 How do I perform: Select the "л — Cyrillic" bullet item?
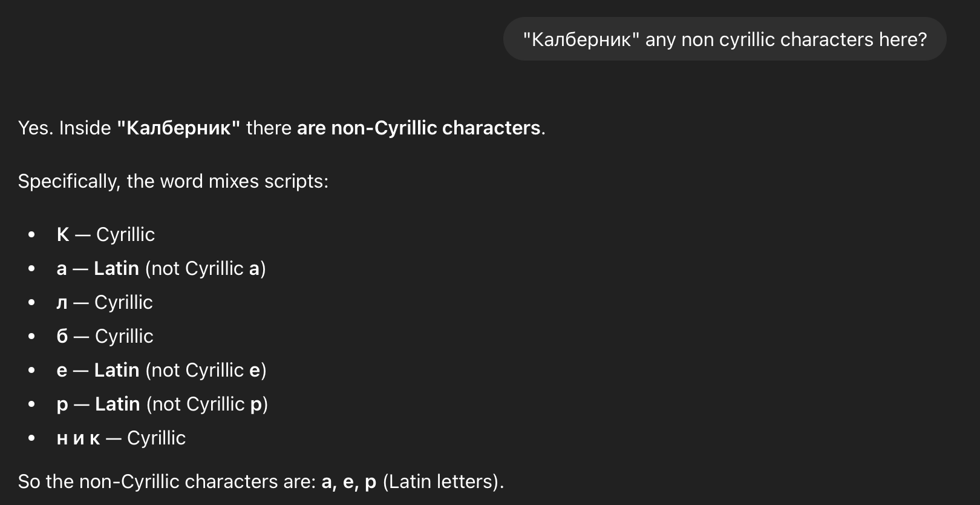click(105, 302)
